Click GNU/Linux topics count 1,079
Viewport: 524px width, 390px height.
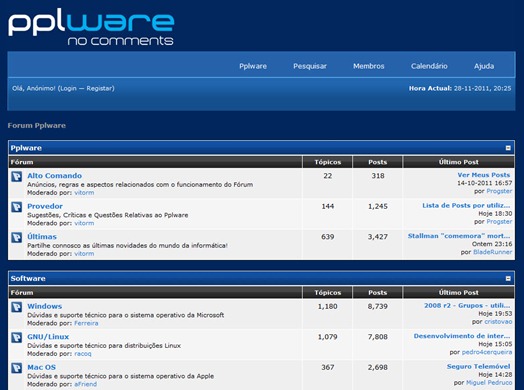pyautogui.click(x=328, y=337)
